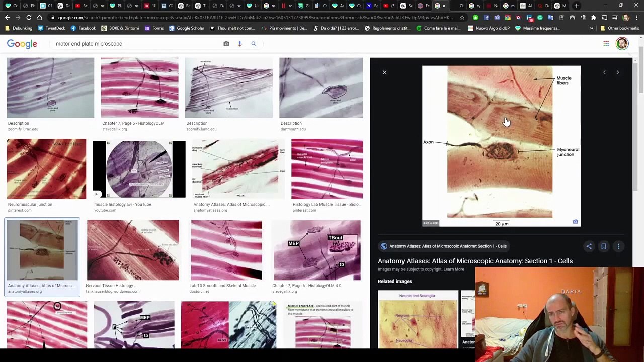Screen dimensions: 644x362
Task: Open Chapter 7, Page 6 - HistologyOLM thumbnail
Action: pos(139,88)
